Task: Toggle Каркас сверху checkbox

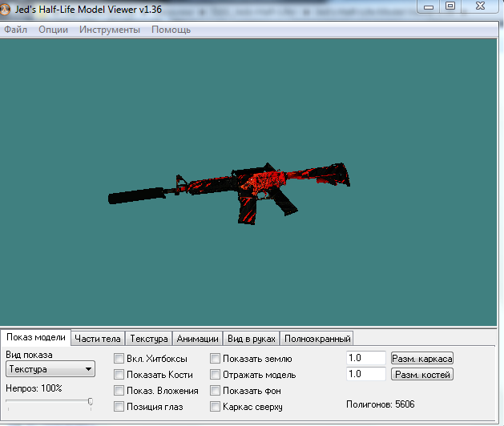Action: tap(215, 407)
